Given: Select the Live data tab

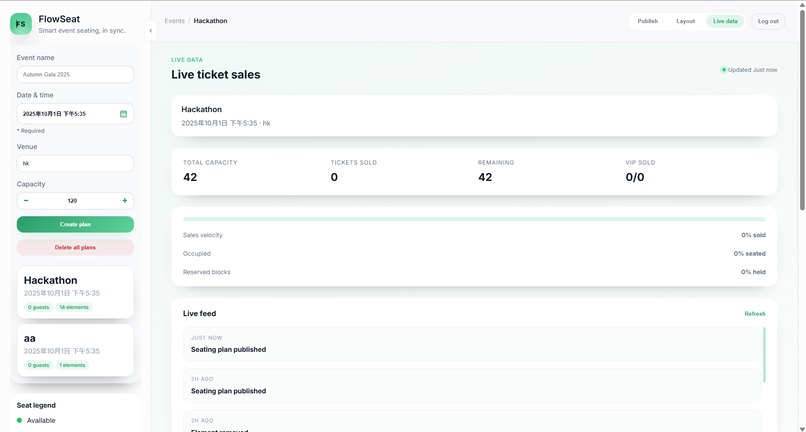Looking at the screenshot, I should 725,21.
